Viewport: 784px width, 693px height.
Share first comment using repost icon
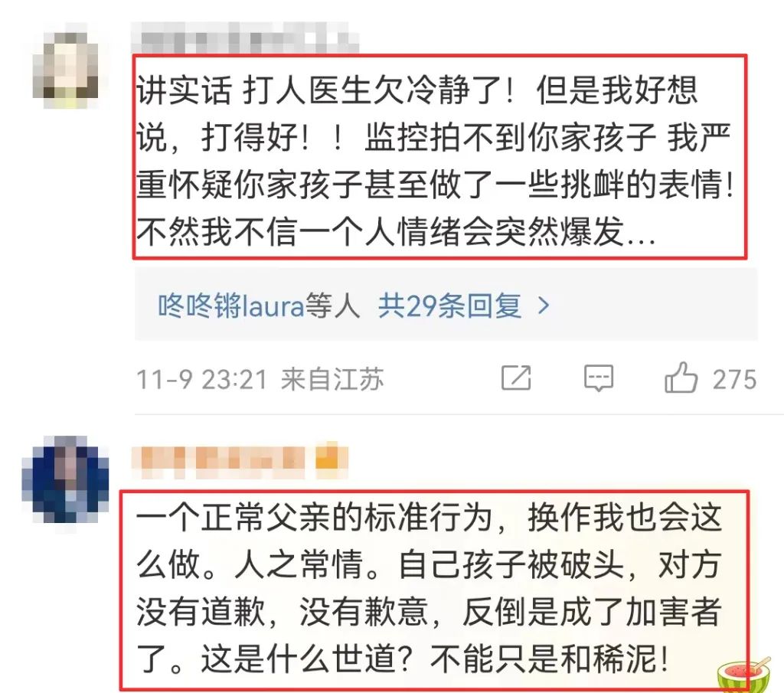[x=516, y=378]
